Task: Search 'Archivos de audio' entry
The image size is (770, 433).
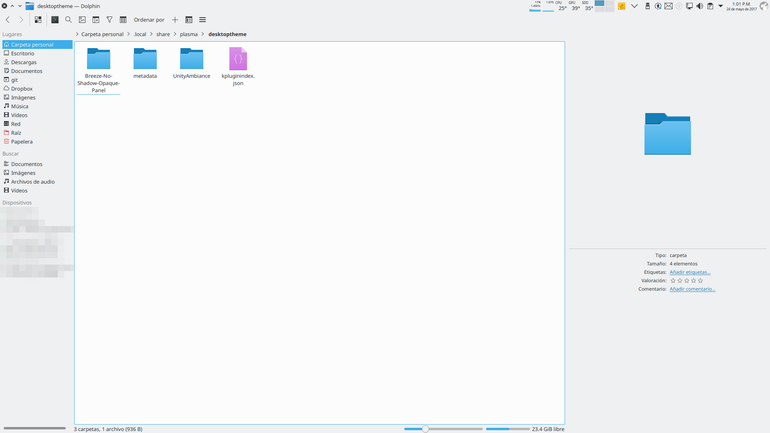Action: [37, 182]
